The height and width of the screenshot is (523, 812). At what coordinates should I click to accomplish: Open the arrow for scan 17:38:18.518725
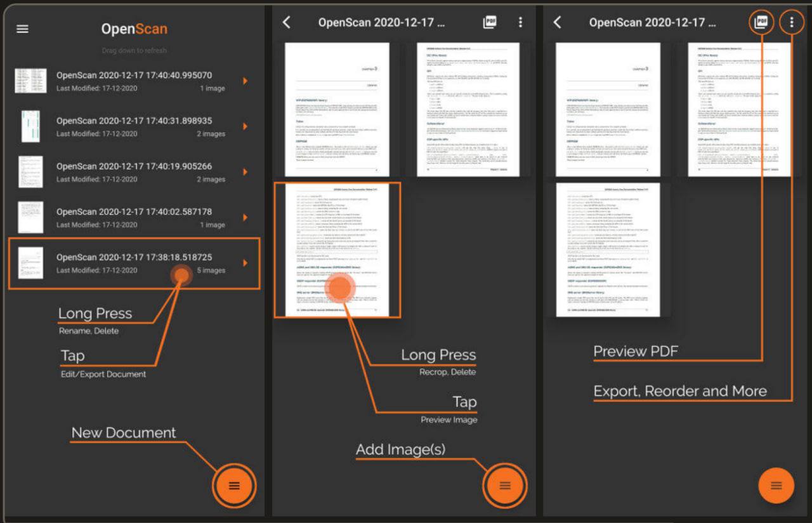point(245,263)
